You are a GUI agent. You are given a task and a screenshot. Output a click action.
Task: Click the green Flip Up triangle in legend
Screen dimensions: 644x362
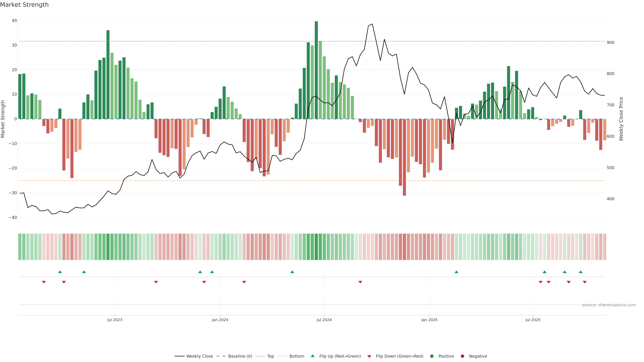click(312, 356)
